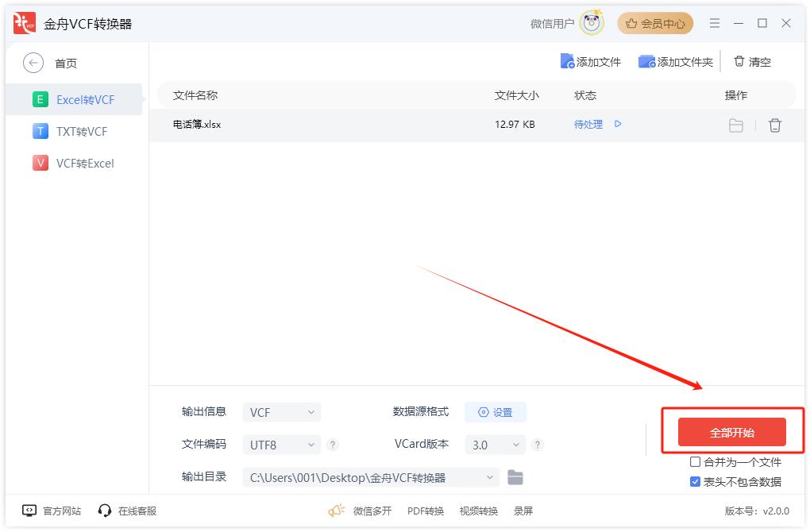Enable 合并为一个文件 checkbox
Image resolution: width=810 pixels, height=532 pixels.
(696, 462)
